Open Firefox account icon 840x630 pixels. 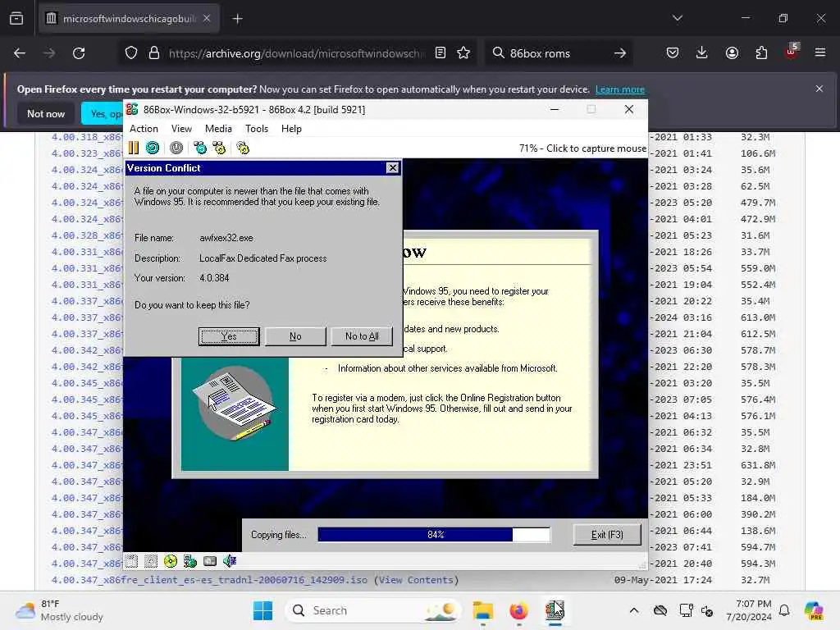click(x=732, y=53)
